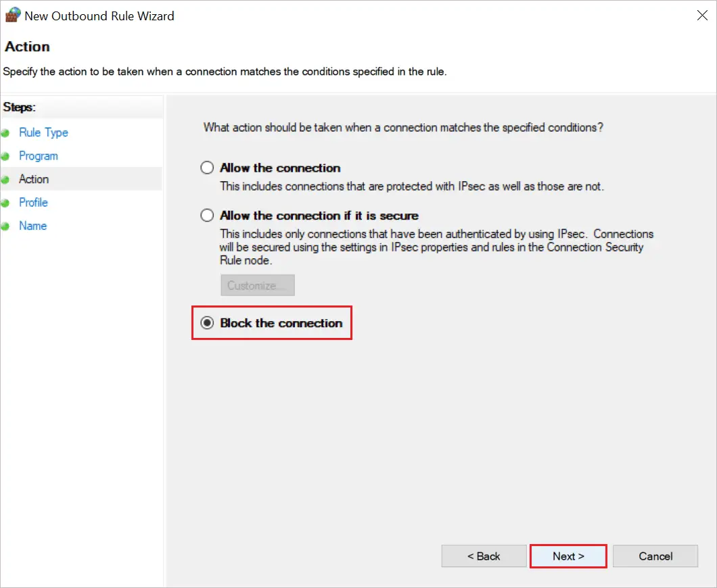Open the Program step in sidebar

click(39, 156)
